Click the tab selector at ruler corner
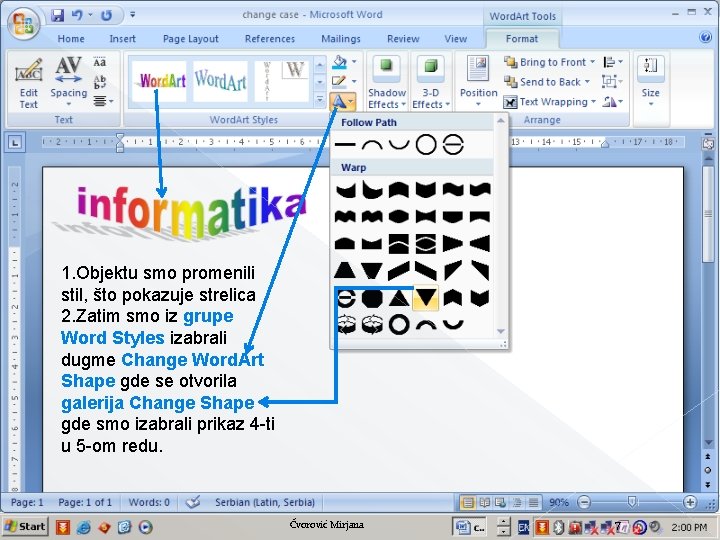Viewport: 720px width, 540px height. coord(15,142)
